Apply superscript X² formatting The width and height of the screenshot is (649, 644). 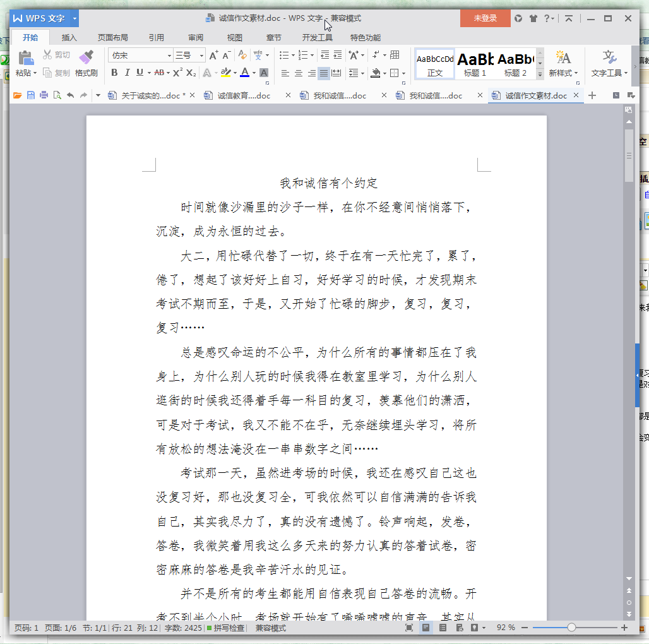177,73
